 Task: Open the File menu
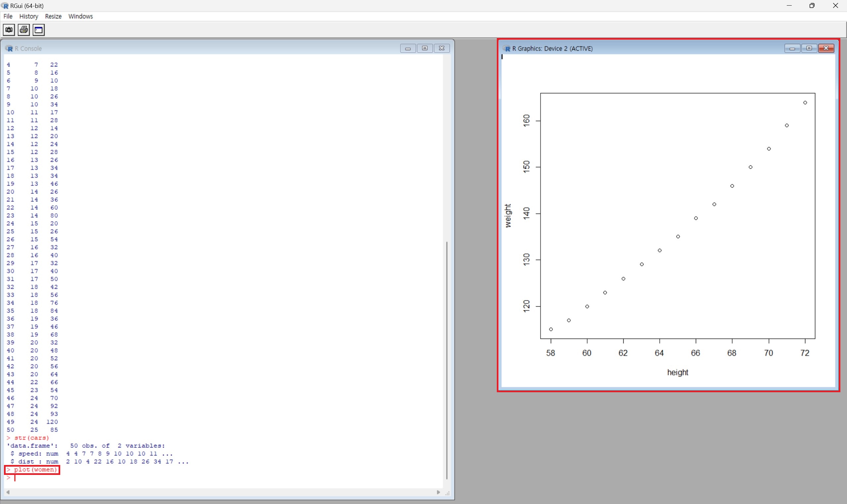tap(8, 16)
